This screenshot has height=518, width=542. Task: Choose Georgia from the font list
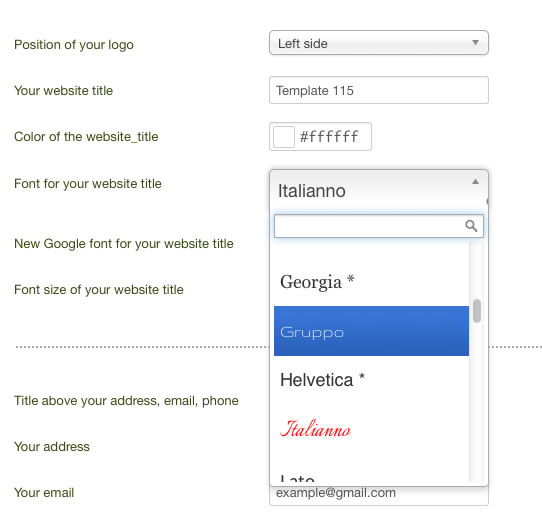tap(371, 281)
